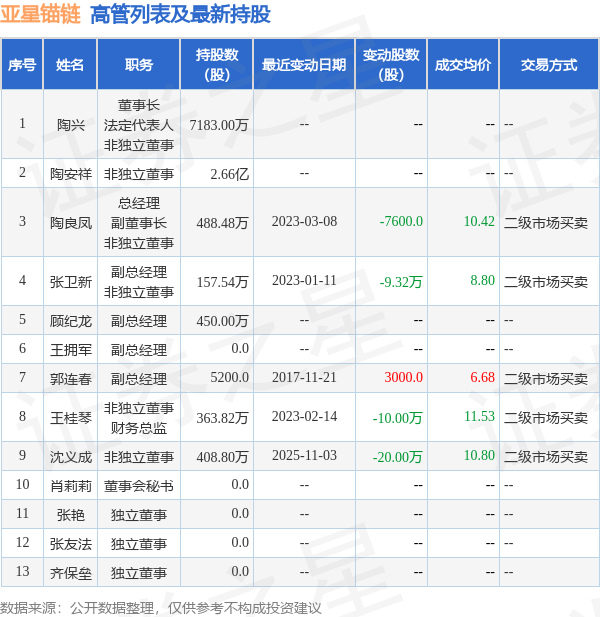Click the name 郭连春
This screenshot has width=600, height=617.
pyautogui.click(x=70, y=379)
